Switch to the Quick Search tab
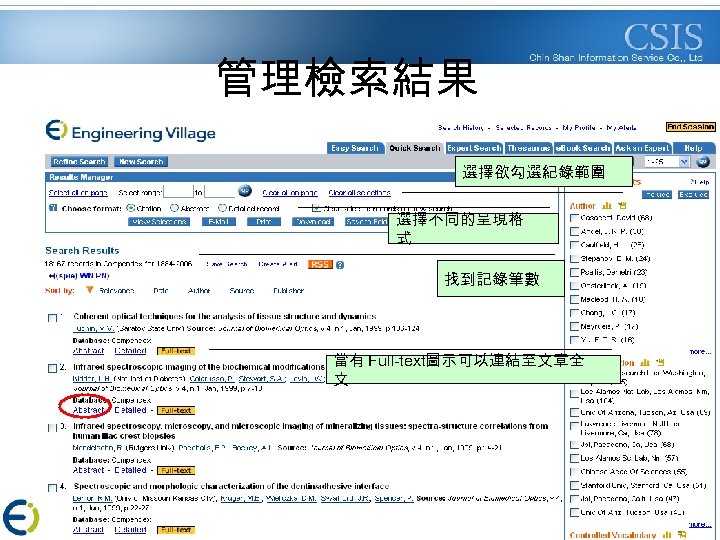The width and height of the screenshot is (720, 540). (415, 148)
